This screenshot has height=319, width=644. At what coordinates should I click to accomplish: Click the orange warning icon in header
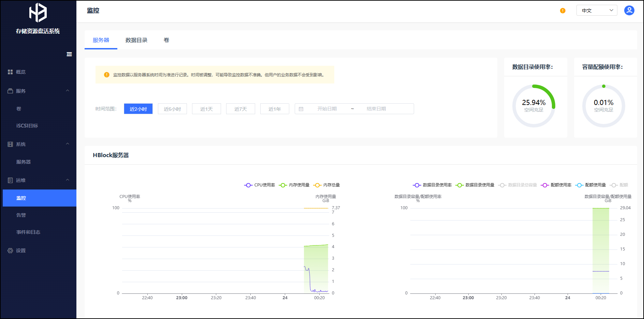click(x=563, y=11)
